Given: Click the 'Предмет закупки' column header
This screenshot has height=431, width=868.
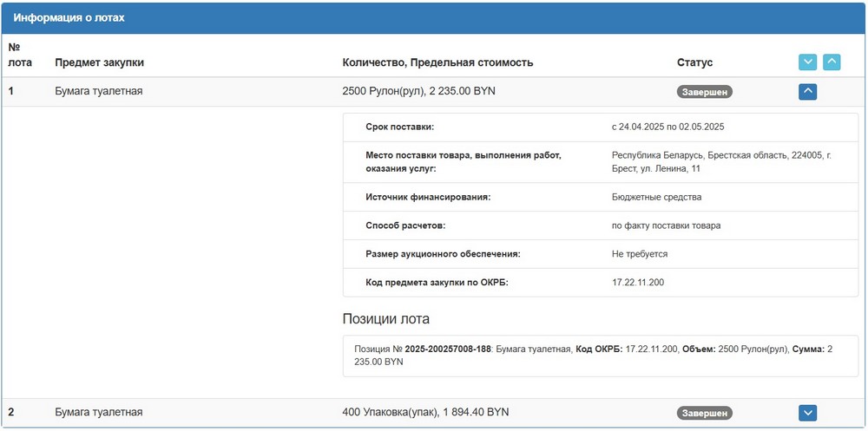Looking at the screenshot, I should 99,62.
